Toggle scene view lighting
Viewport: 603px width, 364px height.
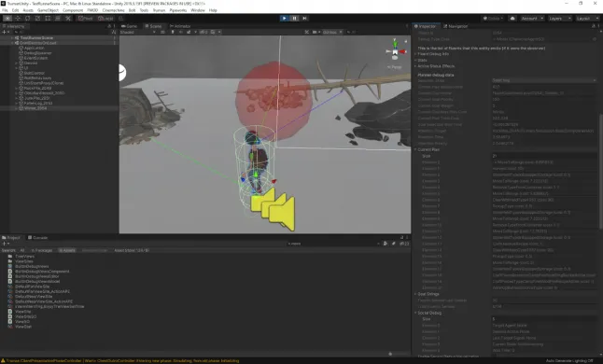pyautogui.click(x=173, y=32)
